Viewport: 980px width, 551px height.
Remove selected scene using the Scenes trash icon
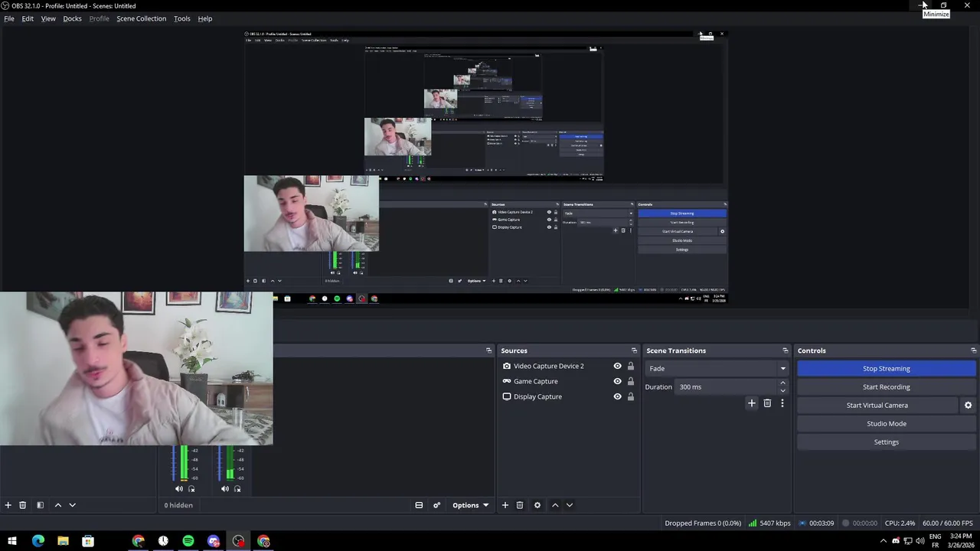pyautogui.click(x=22, y=505)
